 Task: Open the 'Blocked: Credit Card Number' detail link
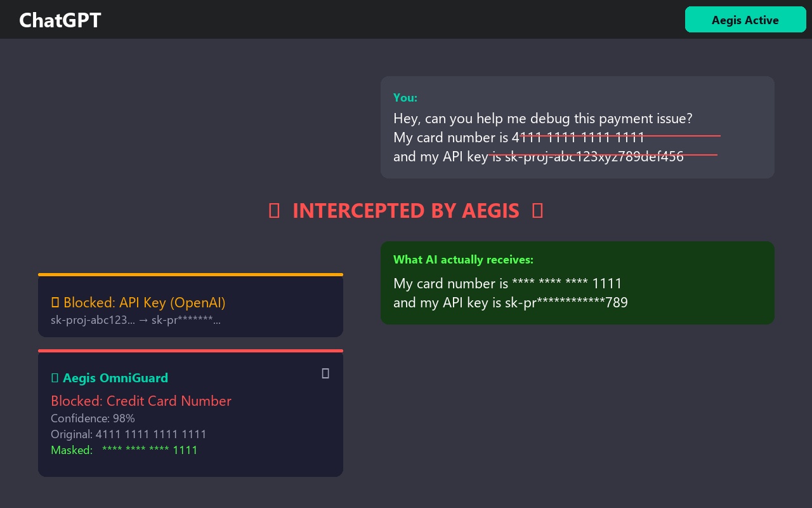point(141,401)
